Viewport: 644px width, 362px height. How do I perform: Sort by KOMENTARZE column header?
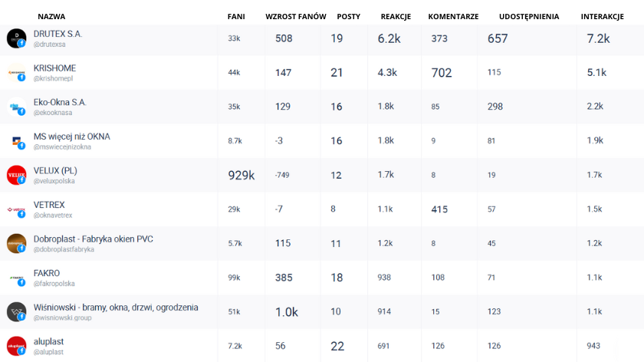pos(453,16)
